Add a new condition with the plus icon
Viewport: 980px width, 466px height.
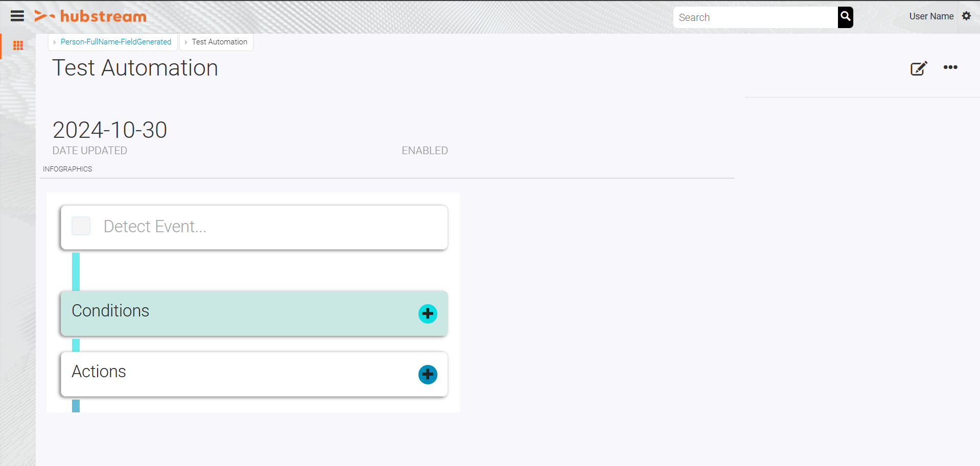427,313
